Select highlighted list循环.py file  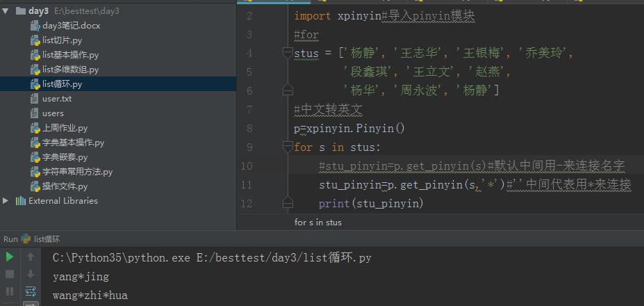(x=118, y=84)
